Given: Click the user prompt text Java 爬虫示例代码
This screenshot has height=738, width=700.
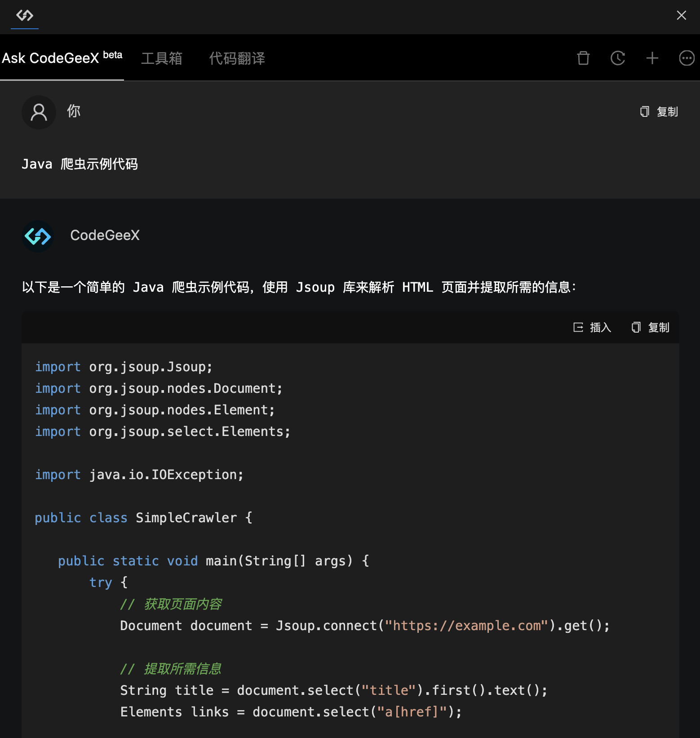Looking at the screenshot, I should [80, 164].
